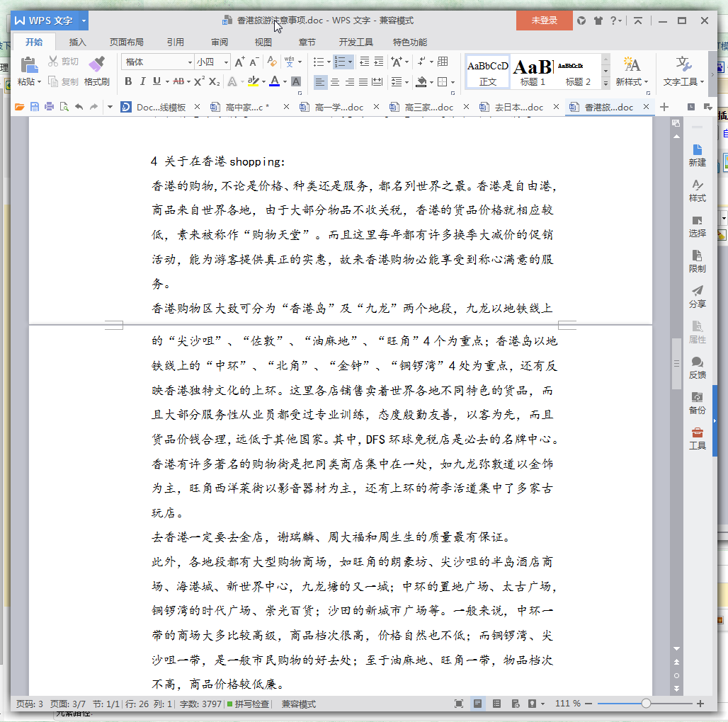The width and height of the screenshot is (728, 722).
Task: Switch to the 页面布局 ribbon tab
Action: [x=126, y=42]
